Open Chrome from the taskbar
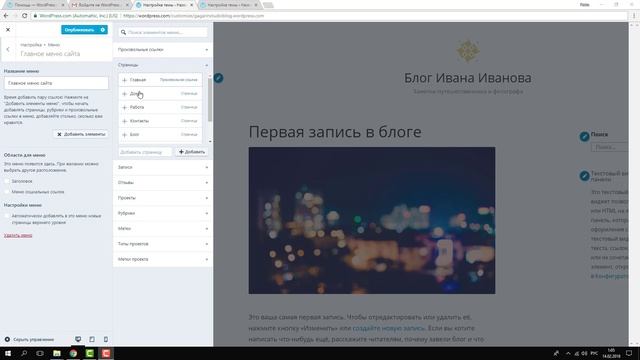The image size is (640, 360). [73, 353]
